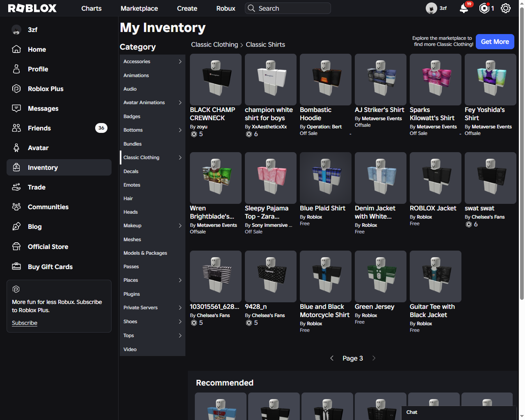
Task: Click the Subscribe link
Action: 25,323
